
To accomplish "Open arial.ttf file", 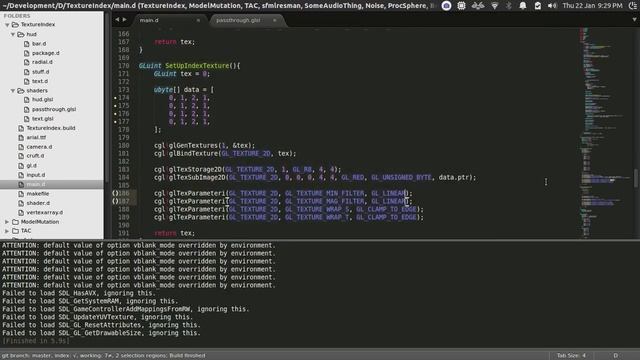I will 36,138.
